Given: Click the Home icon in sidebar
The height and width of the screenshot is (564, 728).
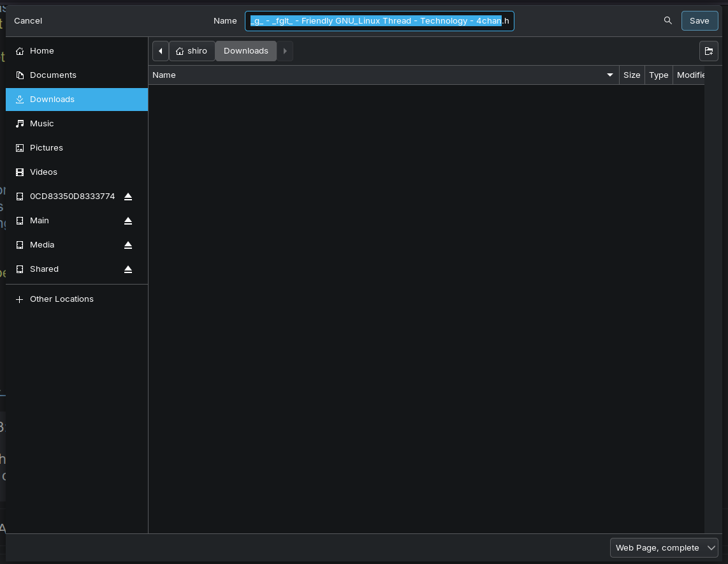Looking at the screenshot, I should (x=20, y=51).
